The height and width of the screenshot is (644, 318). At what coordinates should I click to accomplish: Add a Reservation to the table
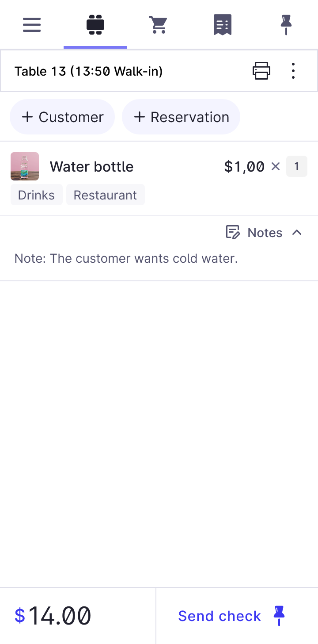tap(181, 117)
